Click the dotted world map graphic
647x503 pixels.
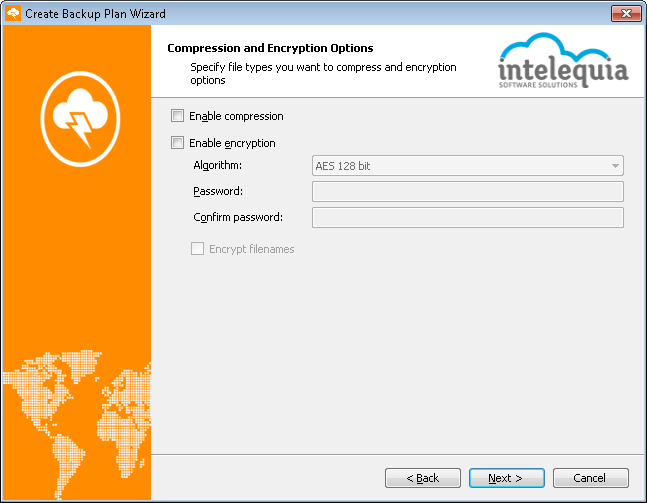(77, 425)
